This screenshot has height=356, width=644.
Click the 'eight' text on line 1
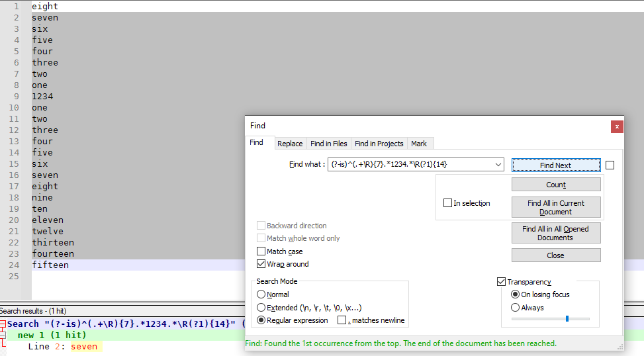(x=45, y=6)
